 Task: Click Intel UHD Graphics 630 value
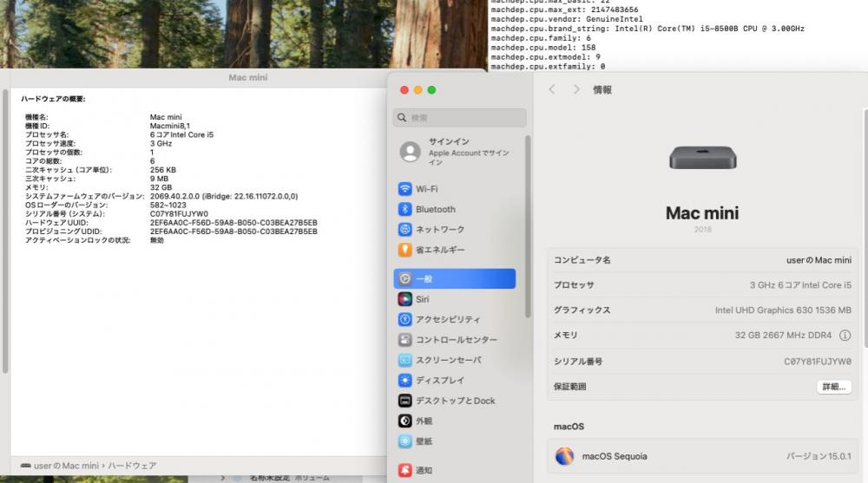783,310
